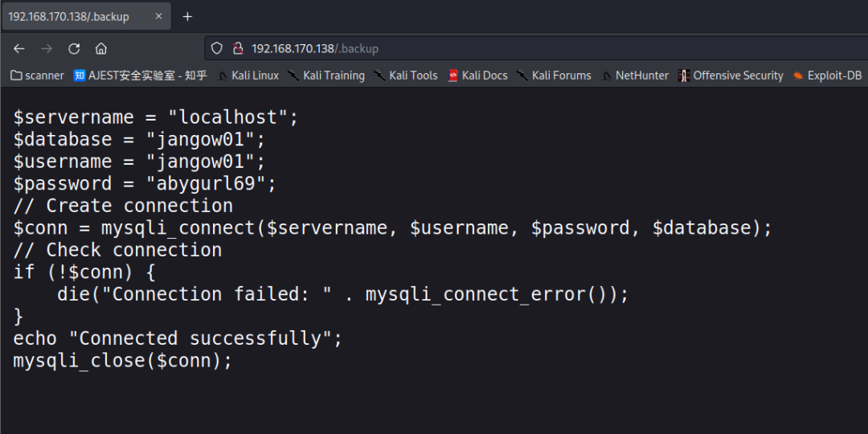Open the Offensive Security bookmark
The width and height of the screenshot is (868, 434).
click(731, 76)
